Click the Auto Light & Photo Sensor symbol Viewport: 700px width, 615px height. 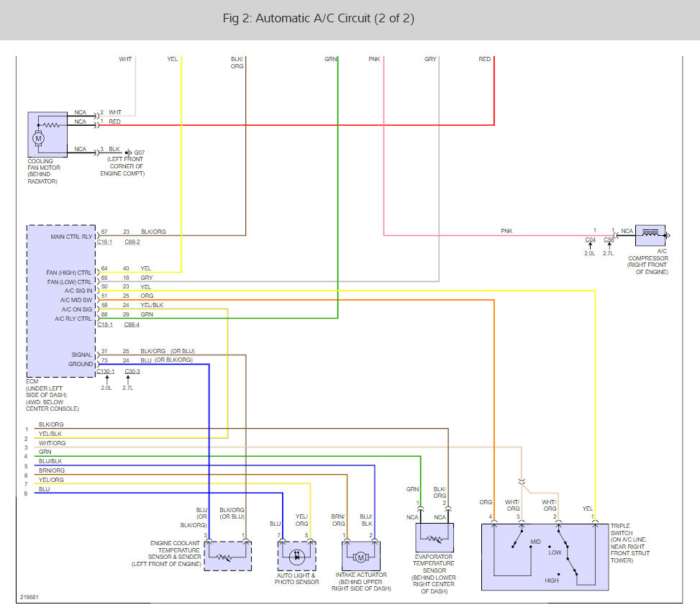pos(296,555)
